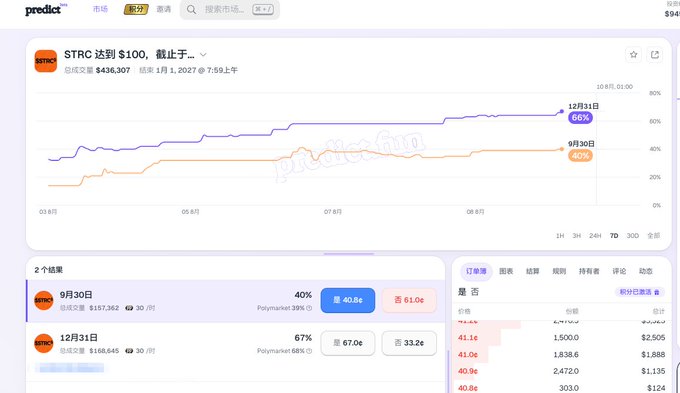The width and height of the screenshot is (680, 393).
Task: Share market via export icon
Action: click(x=655, y=55)
